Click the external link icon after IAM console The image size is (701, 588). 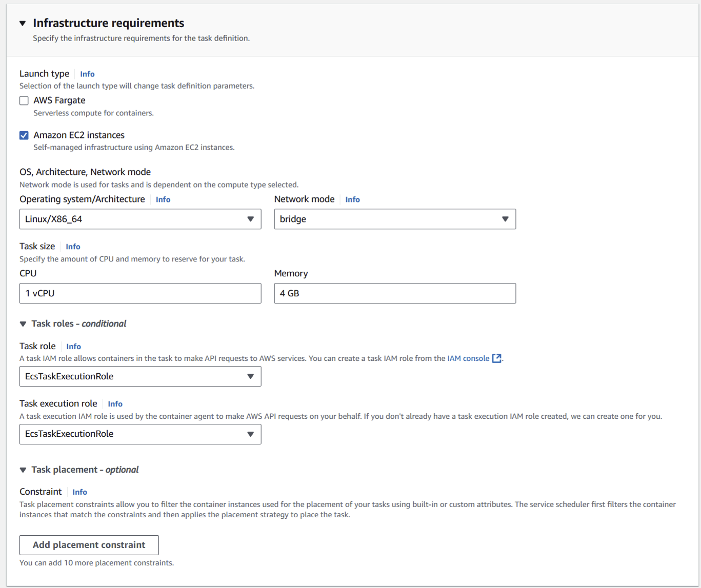pyautogui.click(x=496, y=358)
